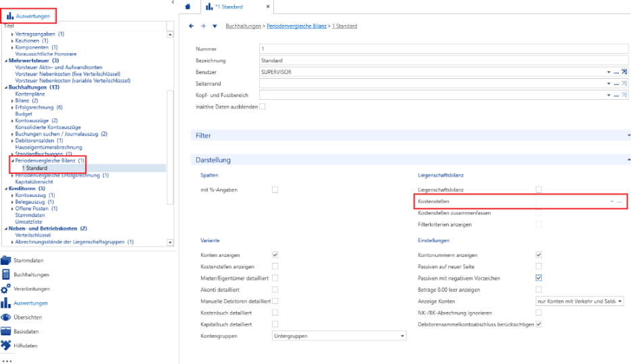Uncheck 'Kontonummern anzeigen' checkbox
631x364 pixels.
click(x=539, y=255)
